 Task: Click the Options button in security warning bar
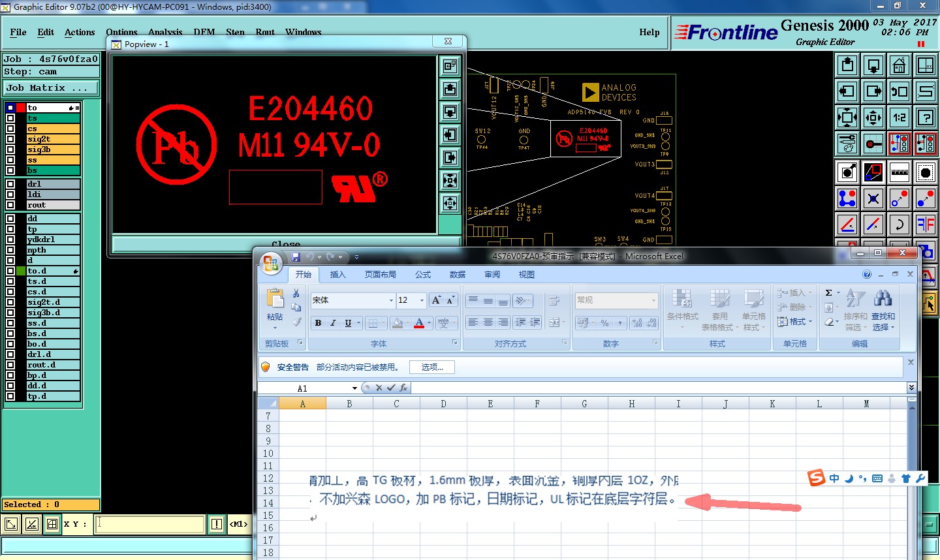[432, 367]
